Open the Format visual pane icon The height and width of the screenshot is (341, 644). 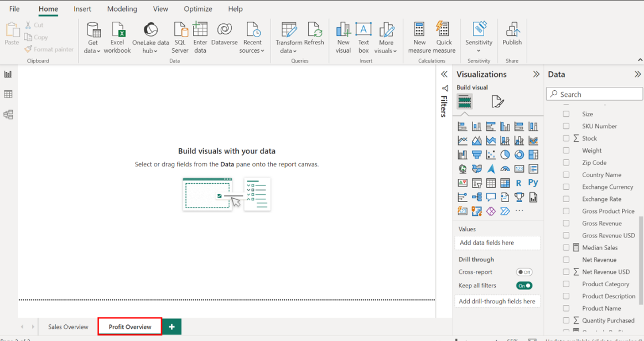(497, 101)
